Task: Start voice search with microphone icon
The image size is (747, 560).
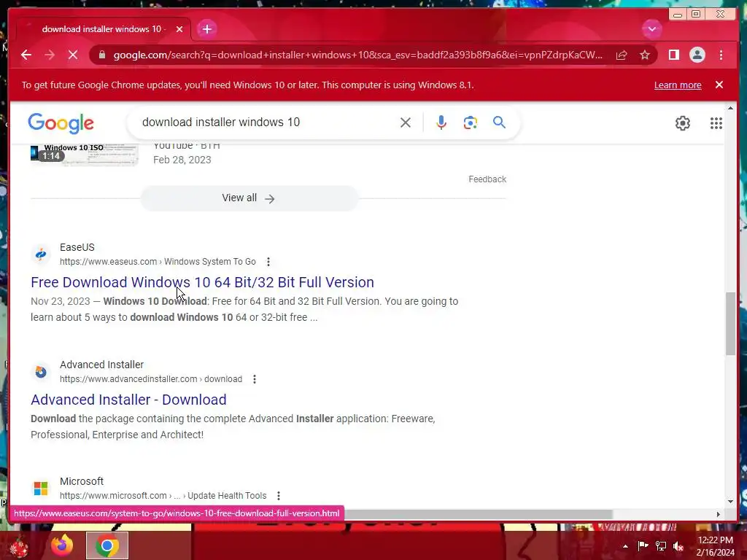Action: pos(441,122)
